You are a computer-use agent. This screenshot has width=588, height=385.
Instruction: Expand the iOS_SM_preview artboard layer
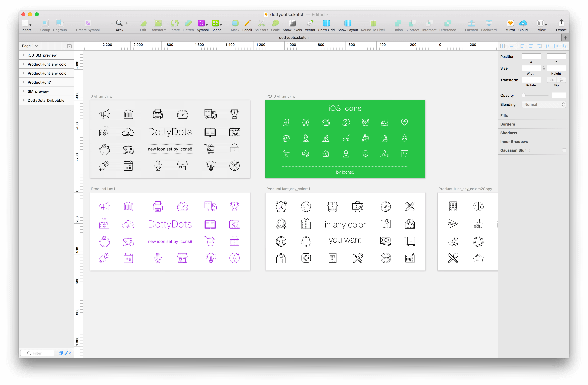[x=24, y=55]
